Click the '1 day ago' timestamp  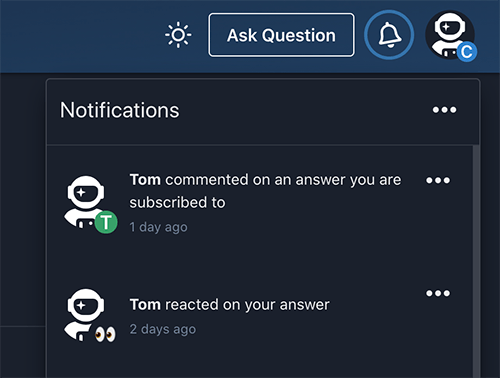click(158, 227)
